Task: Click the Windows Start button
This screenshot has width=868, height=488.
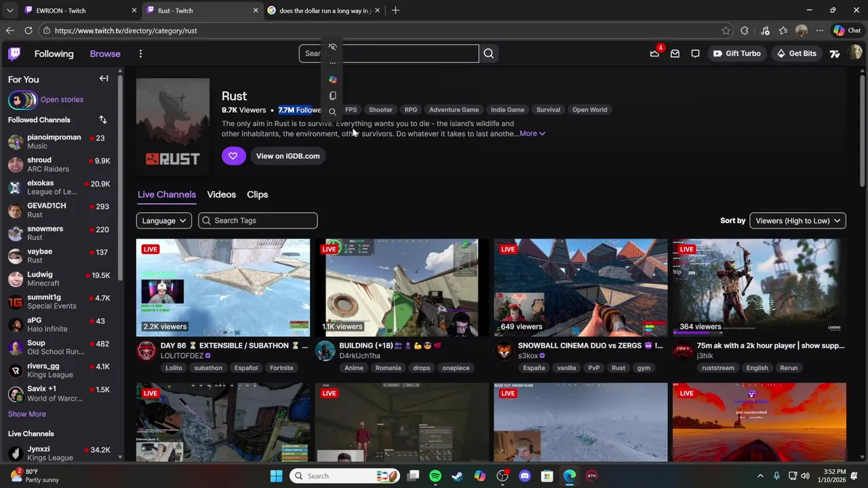Action: click(276, 476)
